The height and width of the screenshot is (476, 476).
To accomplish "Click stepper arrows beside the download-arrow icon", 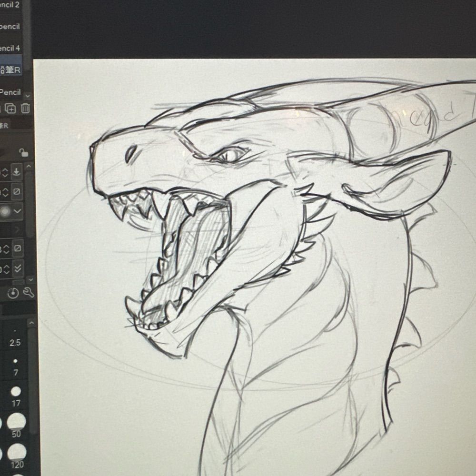I will (5, 172).
